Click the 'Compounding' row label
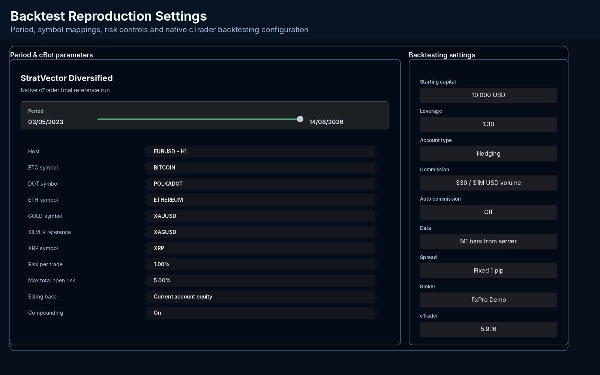Viewport: 600px width, 375px height. pyautogui.click(x=46, y=313)
